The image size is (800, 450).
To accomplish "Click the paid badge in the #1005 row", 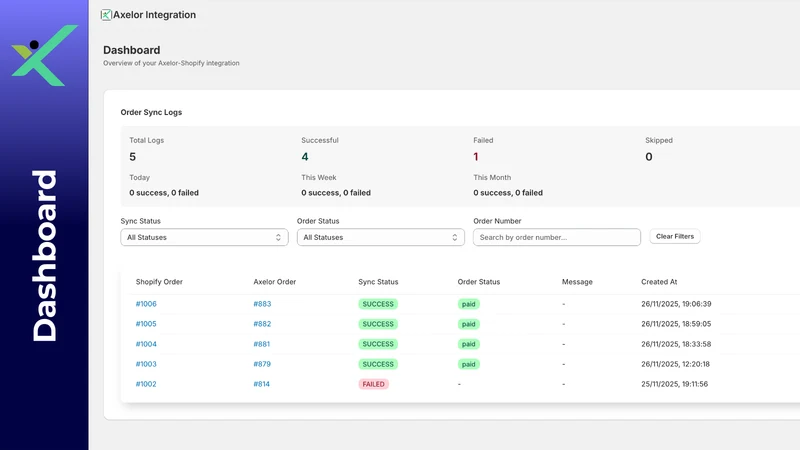I will (x=468, y=324).
